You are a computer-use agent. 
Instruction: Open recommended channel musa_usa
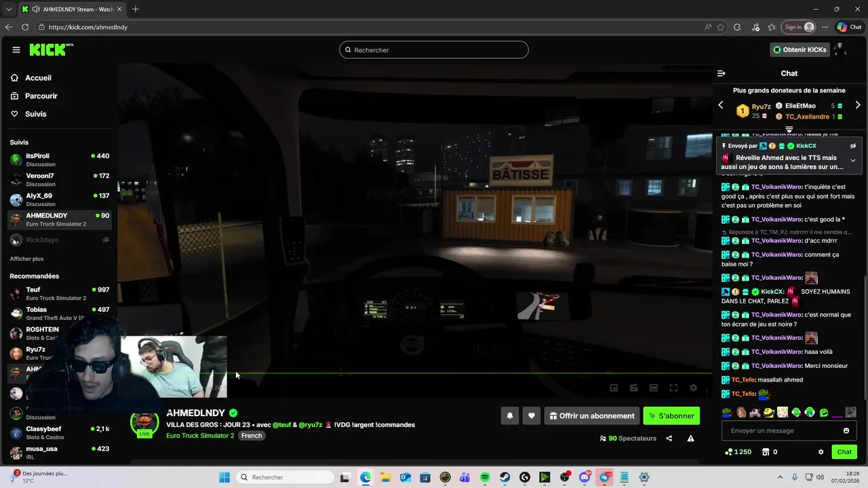pos(60,453)
